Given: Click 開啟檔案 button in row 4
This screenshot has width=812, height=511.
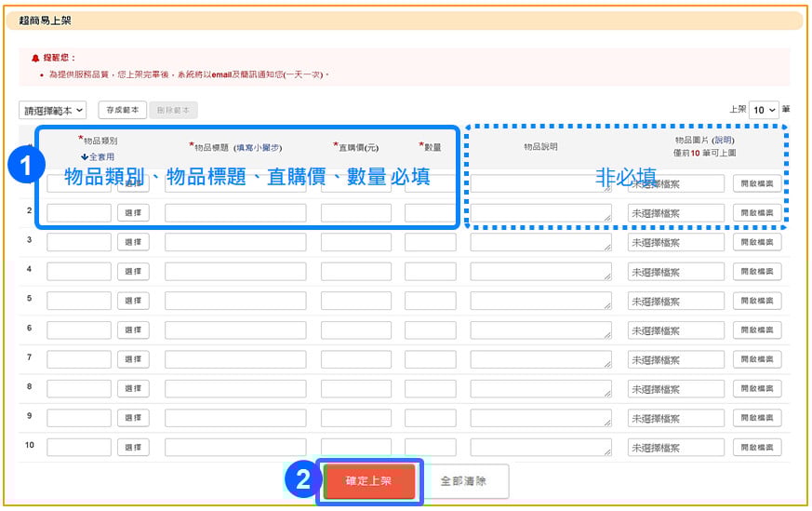Looking at the screenshot, I should pos(756,272).
